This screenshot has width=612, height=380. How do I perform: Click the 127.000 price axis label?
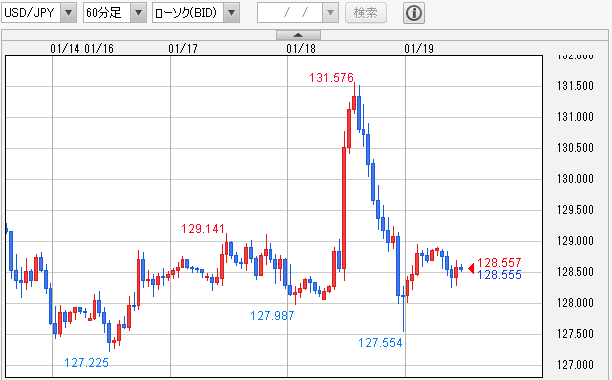coord(575,365)
